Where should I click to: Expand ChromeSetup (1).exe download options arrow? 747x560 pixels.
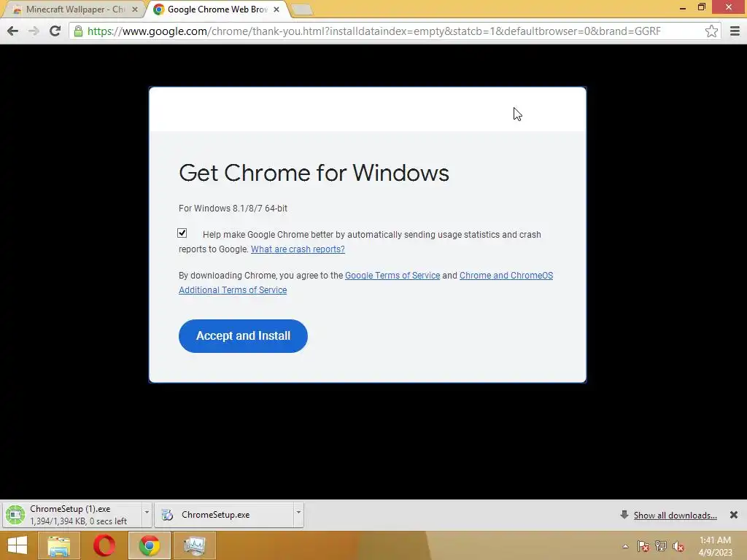coord(147,513)
